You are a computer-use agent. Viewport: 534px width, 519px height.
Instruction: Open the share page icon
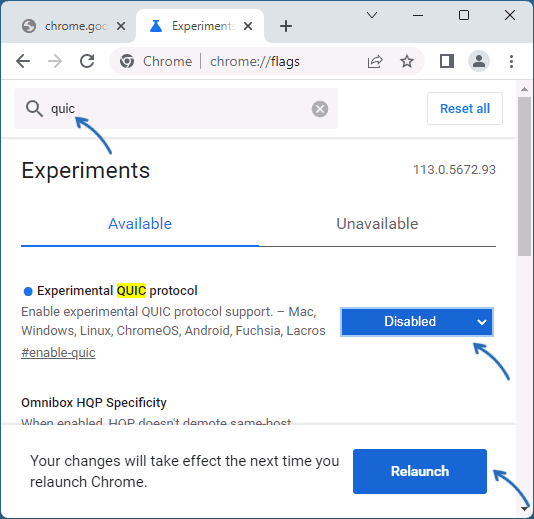[375, 62]
